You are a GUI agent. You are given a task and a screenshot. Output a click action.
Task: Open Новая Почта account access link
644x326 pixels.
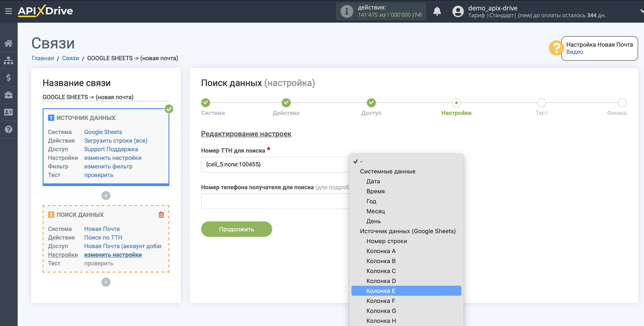pyautogui.click(x=123, y=246)
